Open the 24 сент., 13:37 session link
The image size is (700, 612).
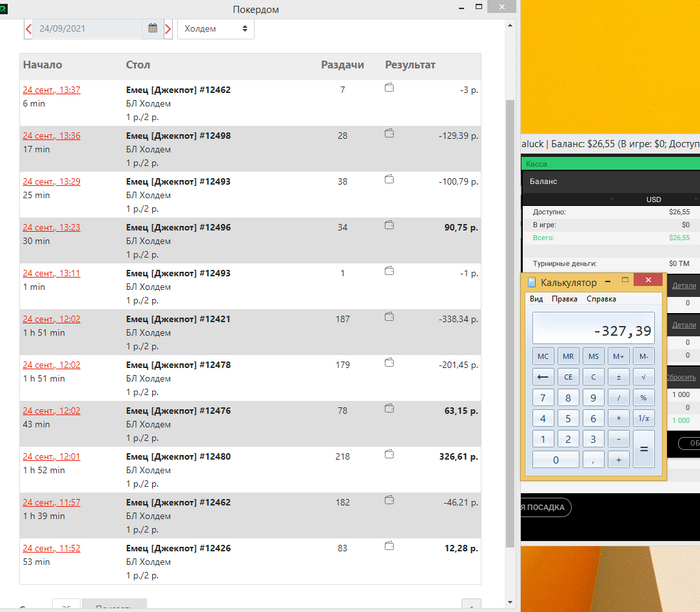pos(51,90)
